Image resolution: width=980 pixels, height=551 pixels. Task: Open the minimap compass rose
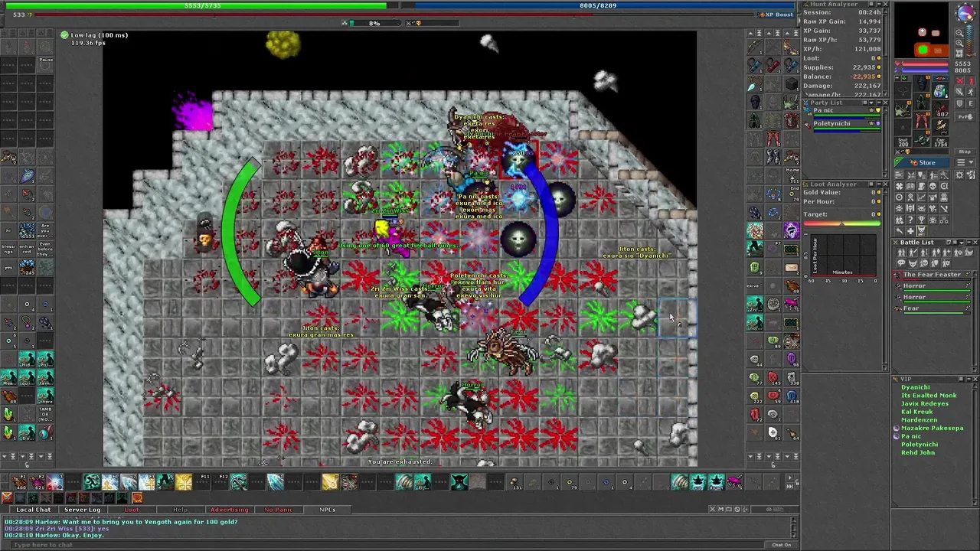tap(967, 12)
